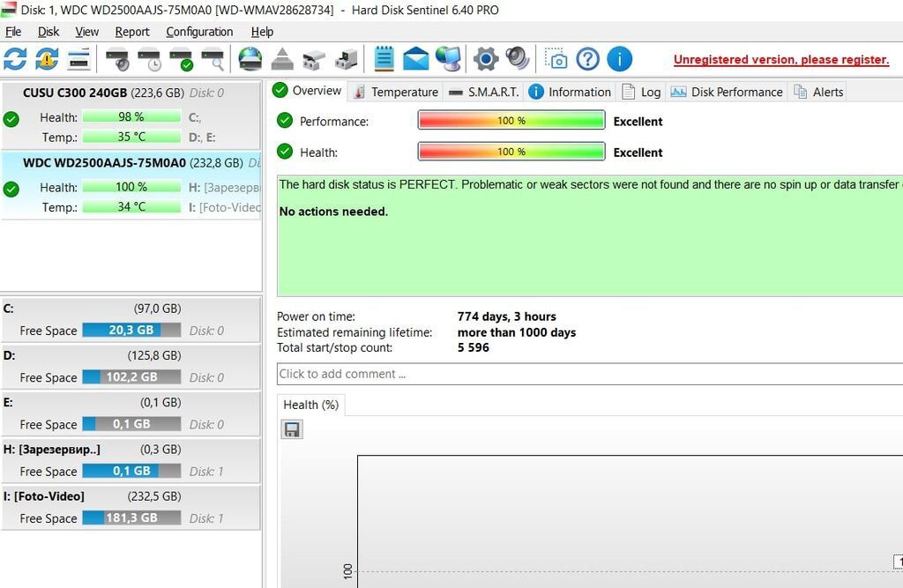Switch to the Temperature tab

[396, 93]
